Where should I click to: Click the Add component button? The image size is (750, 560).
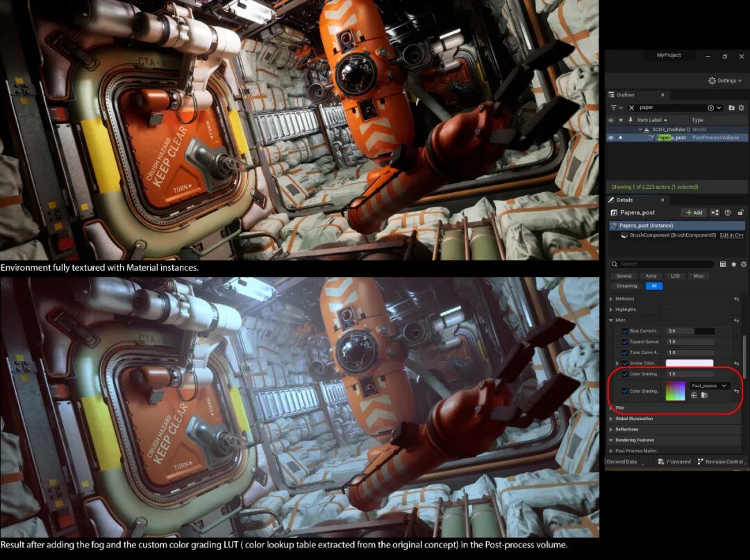(694, 212)
